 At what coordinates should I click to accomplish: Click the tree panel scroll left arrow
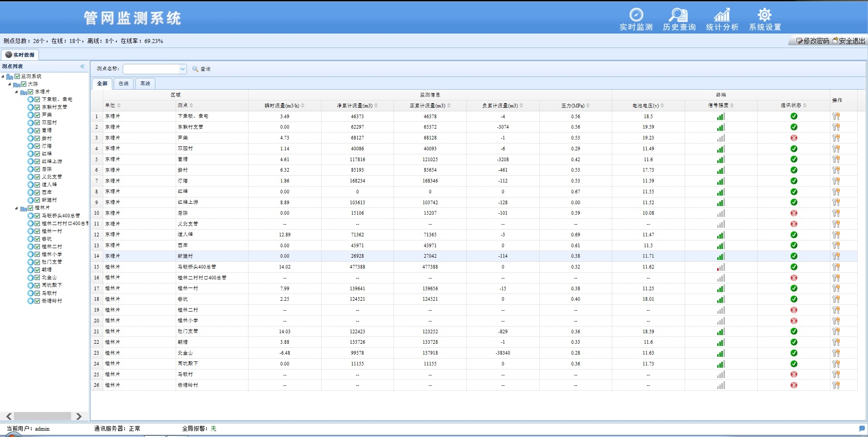tap(9, 416)
